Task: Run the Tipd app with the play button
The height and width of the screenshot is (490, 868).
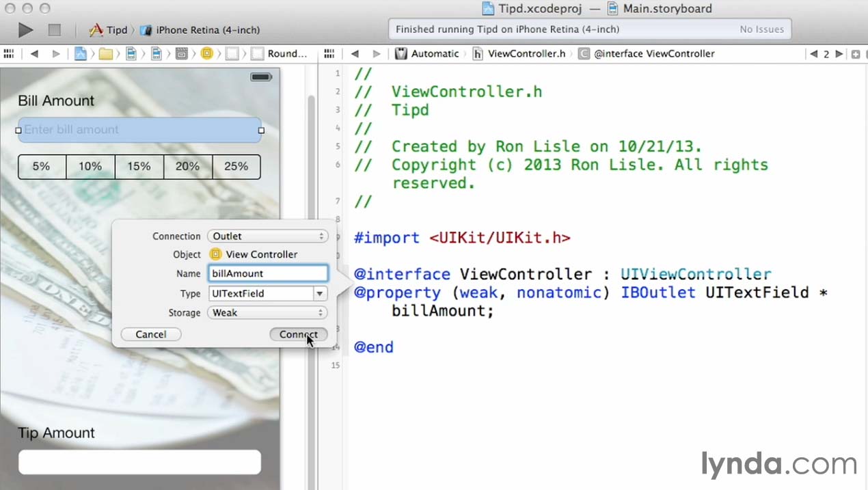Action: pos(25,30)
